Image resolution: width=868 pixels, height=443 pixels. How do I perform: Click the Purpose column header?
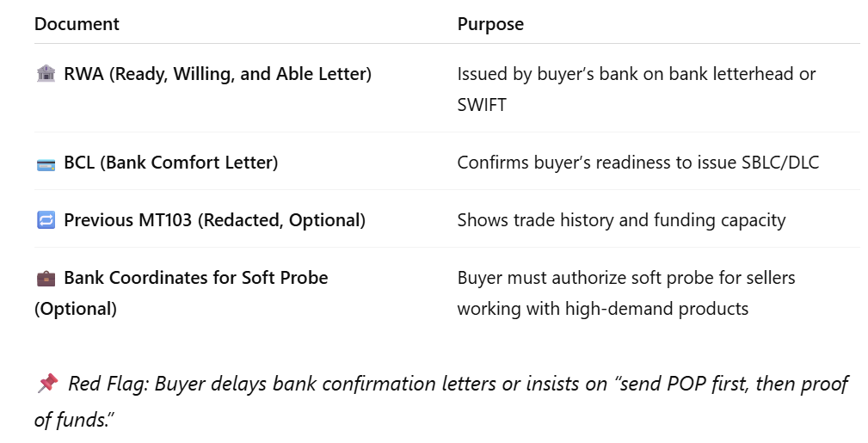click(x=490, y=24)
